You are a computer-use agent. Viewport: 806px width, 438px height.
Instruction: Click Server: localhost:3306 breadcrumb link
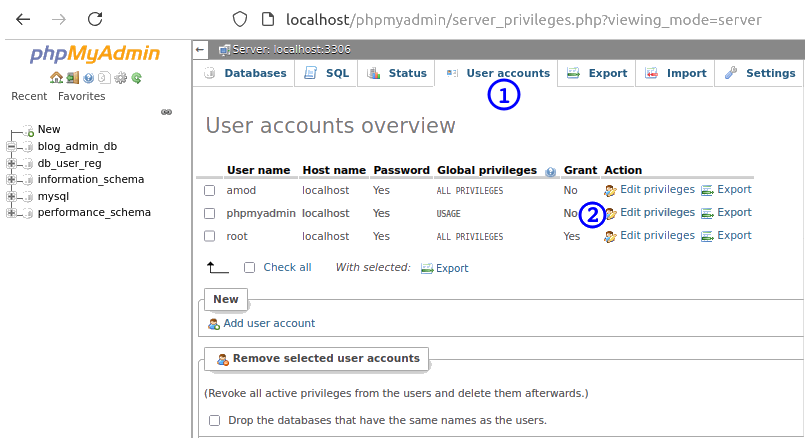point(291,50)
